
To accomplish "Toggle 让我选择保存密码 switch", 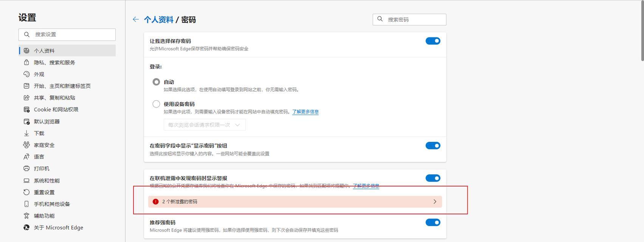I will tap(433, 41).
